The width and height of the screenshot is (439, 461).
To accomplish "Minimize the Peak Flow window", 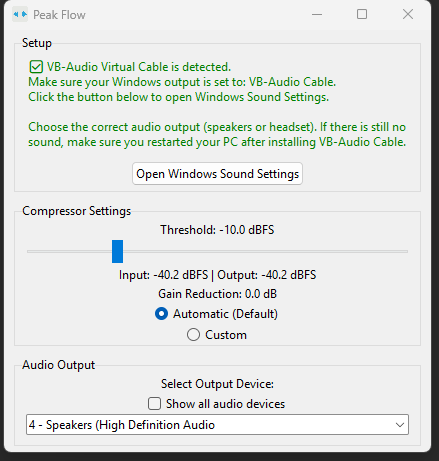I will pyautogui.click(x=317, y=15).
